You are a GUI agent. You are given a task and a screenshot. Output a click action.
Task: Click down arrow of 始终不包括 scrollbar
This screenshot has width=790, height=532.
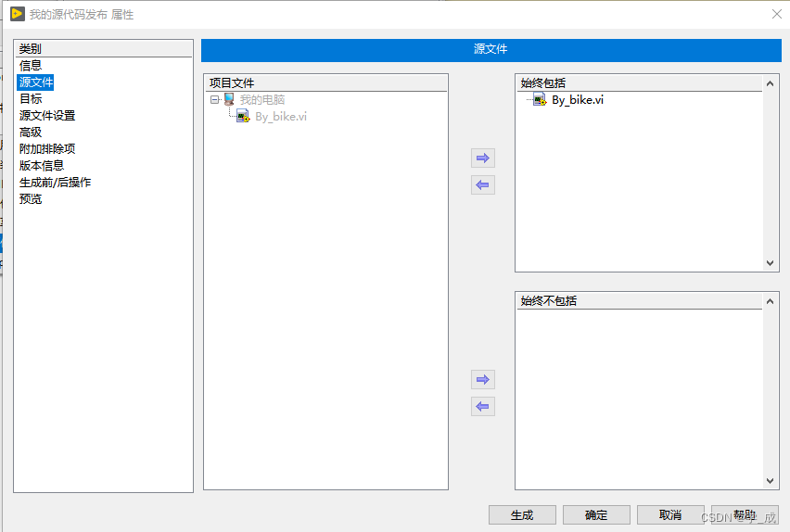[x=770, y=481]
